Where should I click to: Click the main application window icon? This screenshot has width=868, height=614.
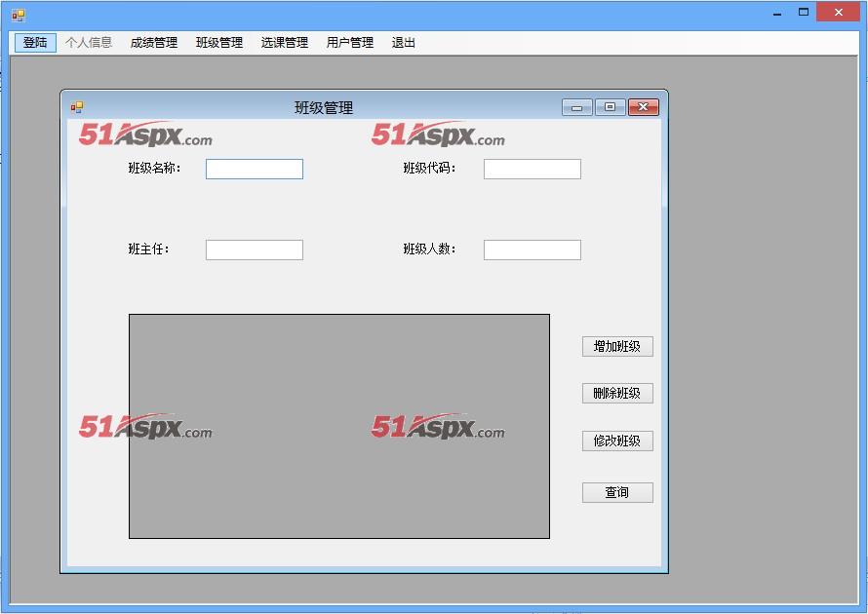click(x=19, y=16)
